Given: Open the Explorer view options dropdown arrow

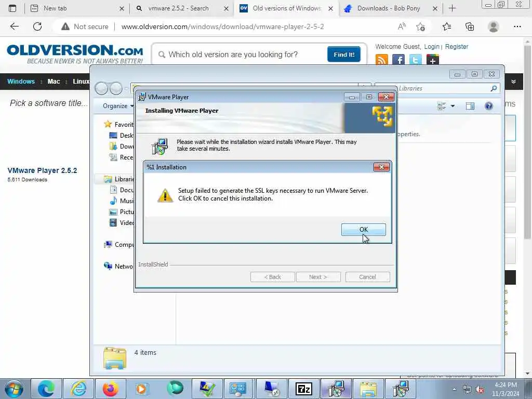Looking at the screenshot, I should point(453,106).
